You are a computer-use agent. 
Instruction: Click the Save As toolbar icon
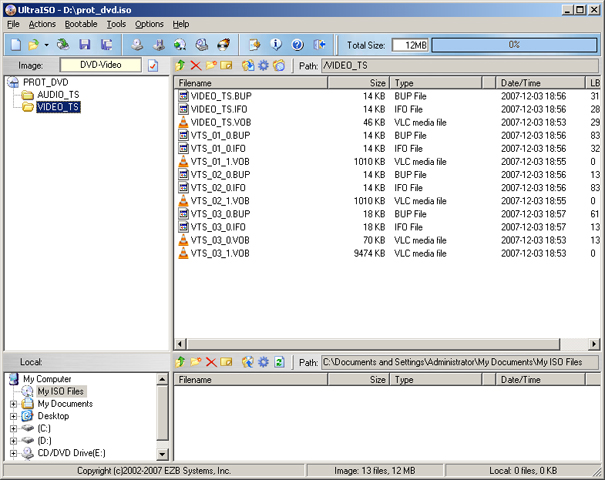106,45
